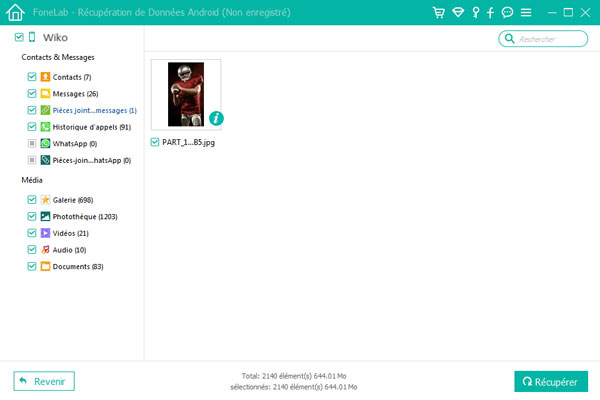
Task: Click the sélectionnés 2140 élément(s) status
Action: click(x=294, y=387)
